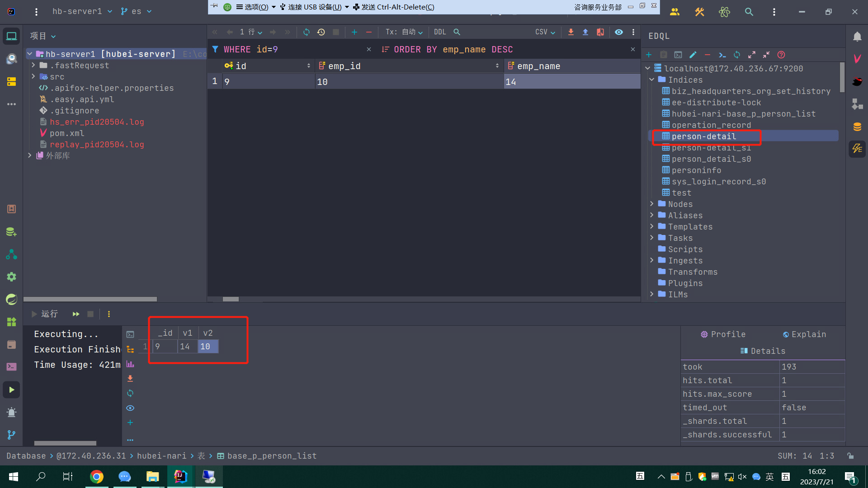Open Git branches tool window icon

[11, 435]
